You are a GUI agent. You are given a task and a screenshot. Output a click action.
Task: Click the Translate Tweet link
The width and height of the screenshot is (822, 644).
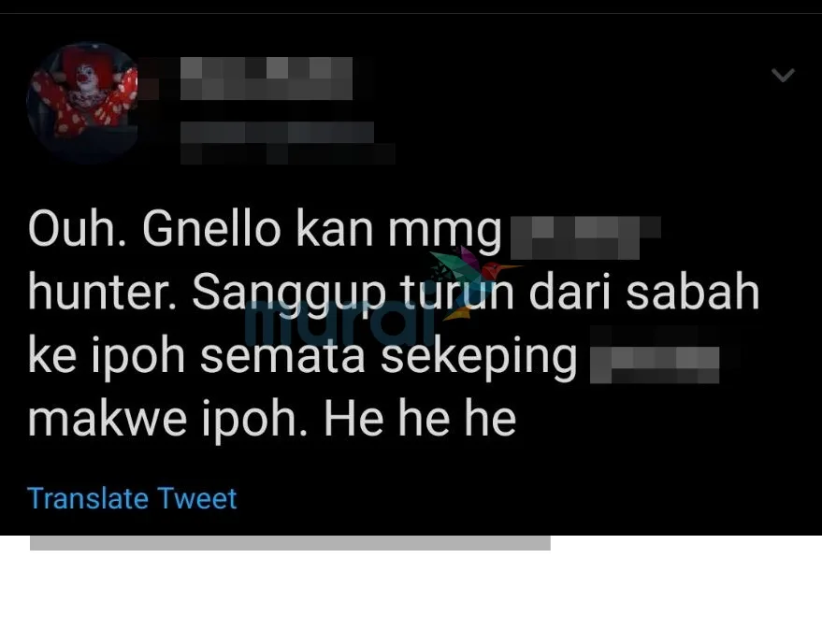(x=132, y=498)
